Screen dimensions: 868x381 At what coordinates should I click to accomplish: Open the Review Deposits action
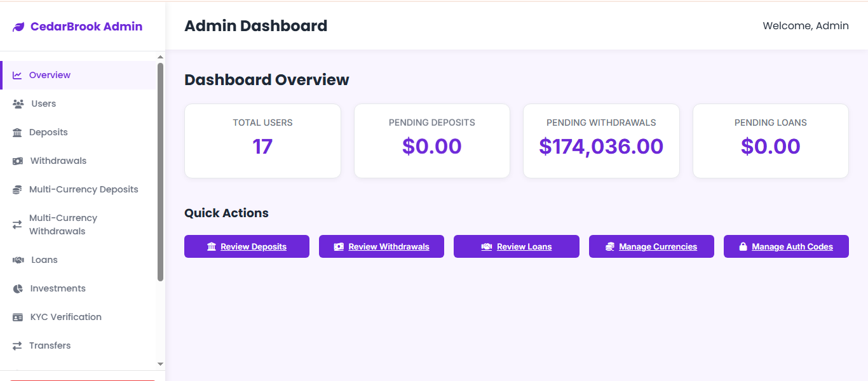click(x=247, y=246)
